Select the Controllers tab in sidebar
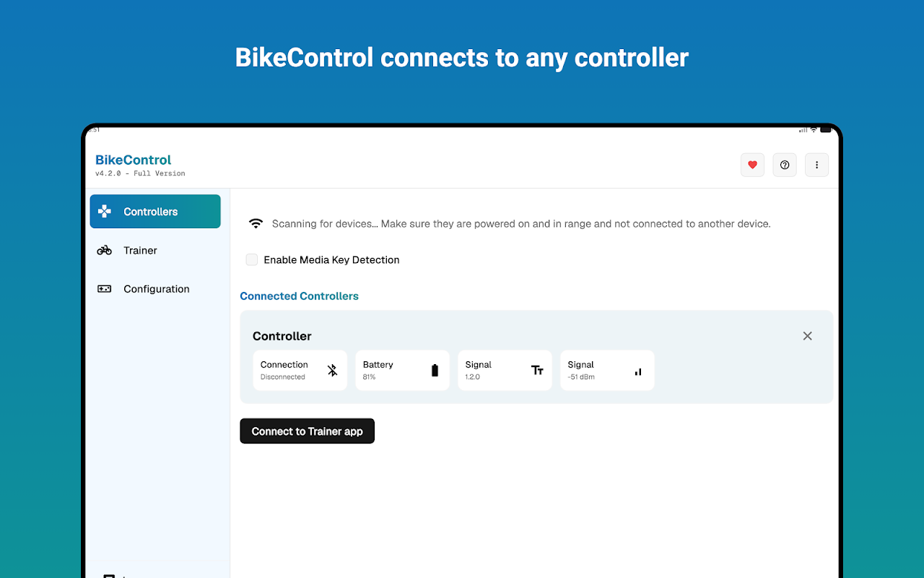Viewport: 924px width, 578px height. tap(155, 212)
